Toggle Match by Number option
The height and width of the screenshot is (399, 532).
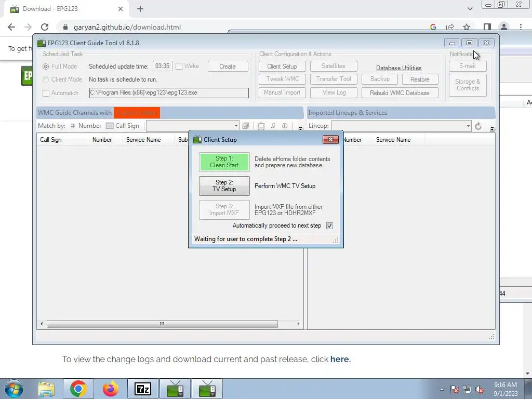[x=86, y=126]
